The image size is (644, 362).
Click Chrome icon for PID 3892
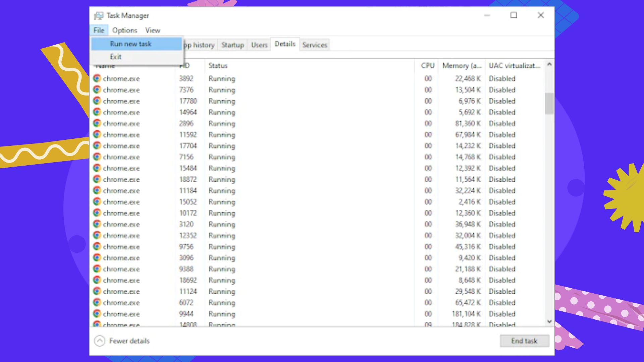coord(97,78)
